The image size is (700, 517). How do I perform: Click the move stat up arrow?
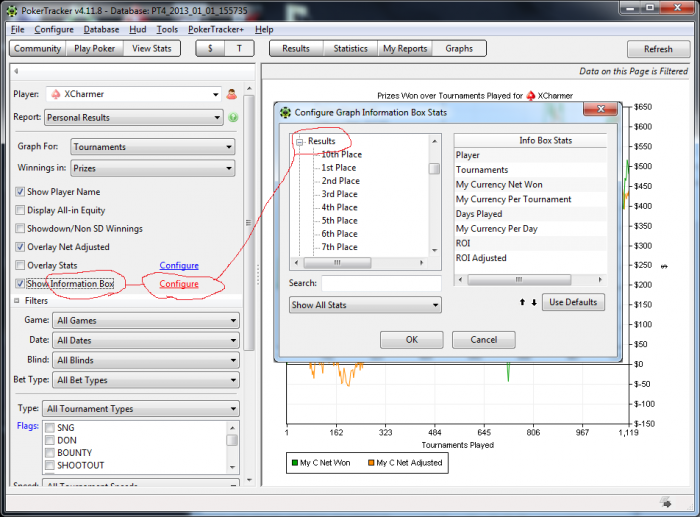[522, 302]
